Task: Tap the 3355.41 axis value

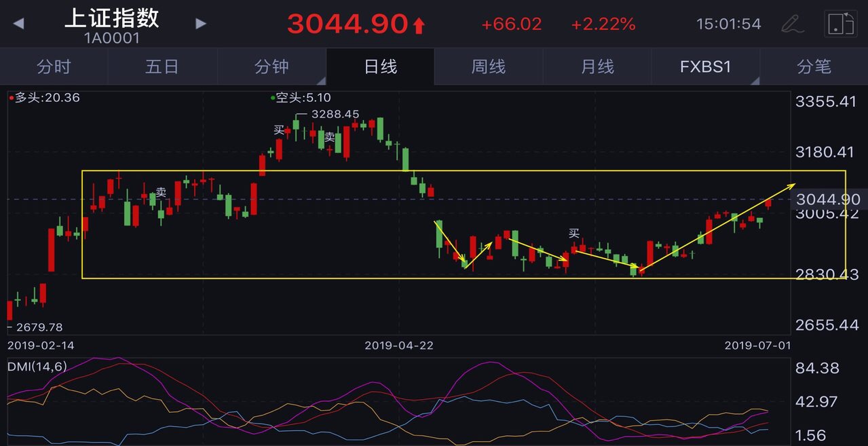Action: 827,103
